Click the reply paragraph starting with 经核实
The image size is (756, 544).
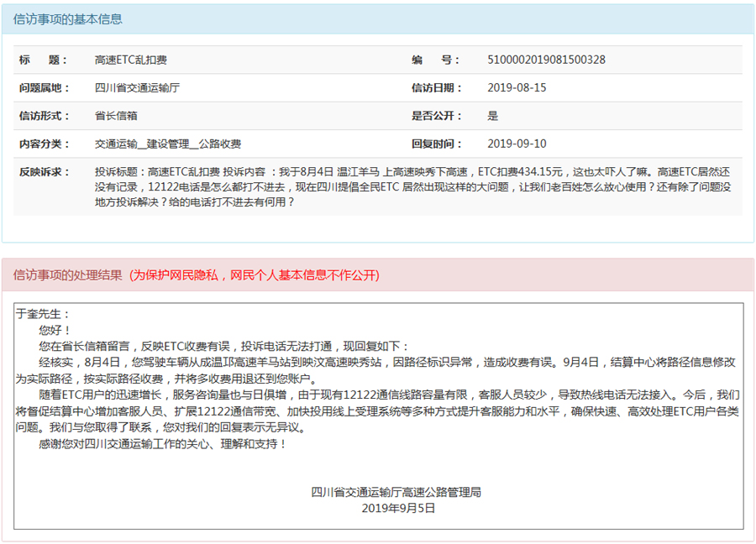pyautogui.click(x=378, y=370)
